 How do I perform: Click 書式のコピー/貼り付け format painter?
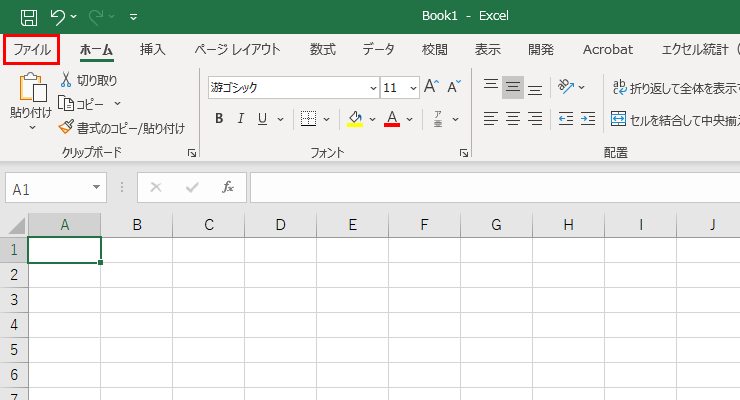[122, 128]
